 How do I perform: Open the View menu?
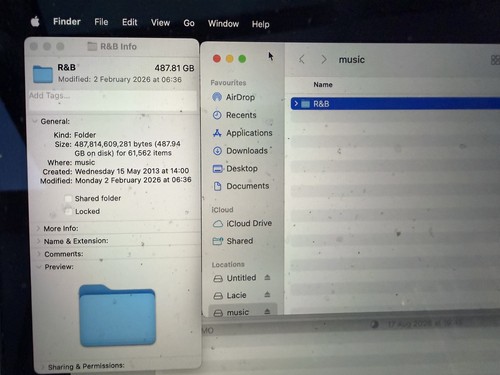[x=160, y=23]
